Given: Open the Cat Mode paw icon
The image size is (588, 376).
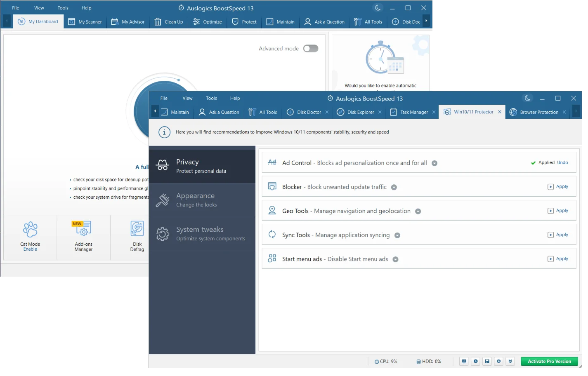Looking at the screenshot, I should [x=30, y=230].
